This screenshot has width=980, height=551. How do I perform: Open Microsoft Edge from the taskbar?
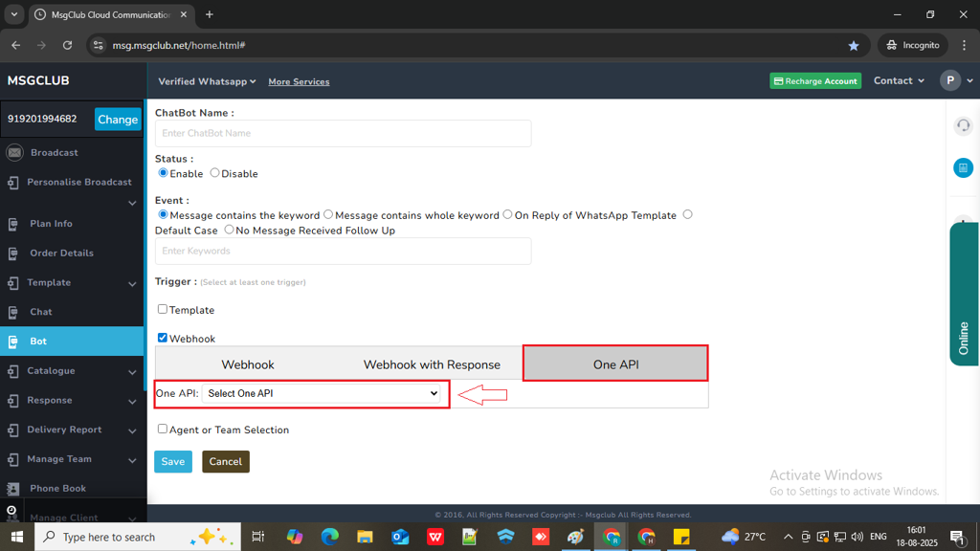pyautogui.click(x=329, y=537)
